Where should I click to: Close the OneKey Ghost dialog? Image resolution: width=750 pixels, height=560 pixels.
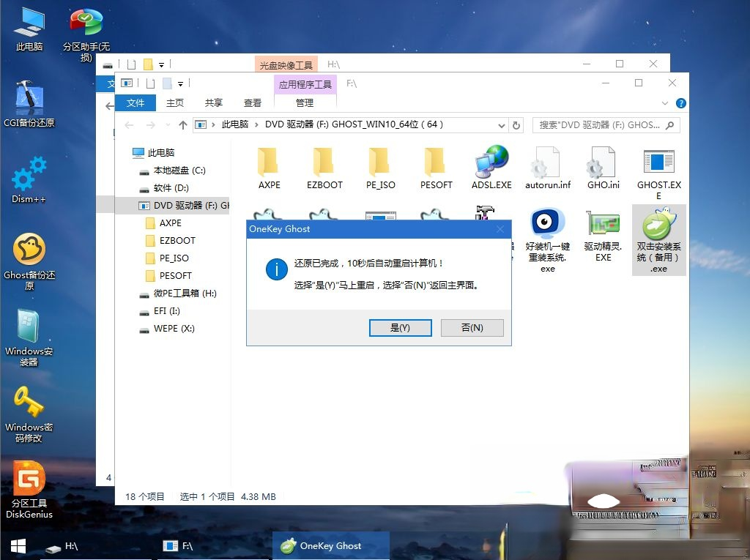500,229
